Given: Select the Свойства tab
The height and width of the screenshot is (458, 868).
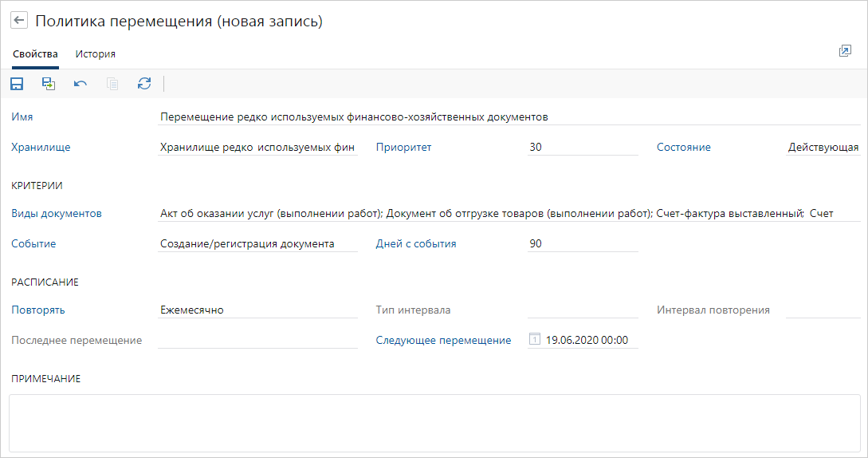Looking at the screenshot, I should 35,54.
